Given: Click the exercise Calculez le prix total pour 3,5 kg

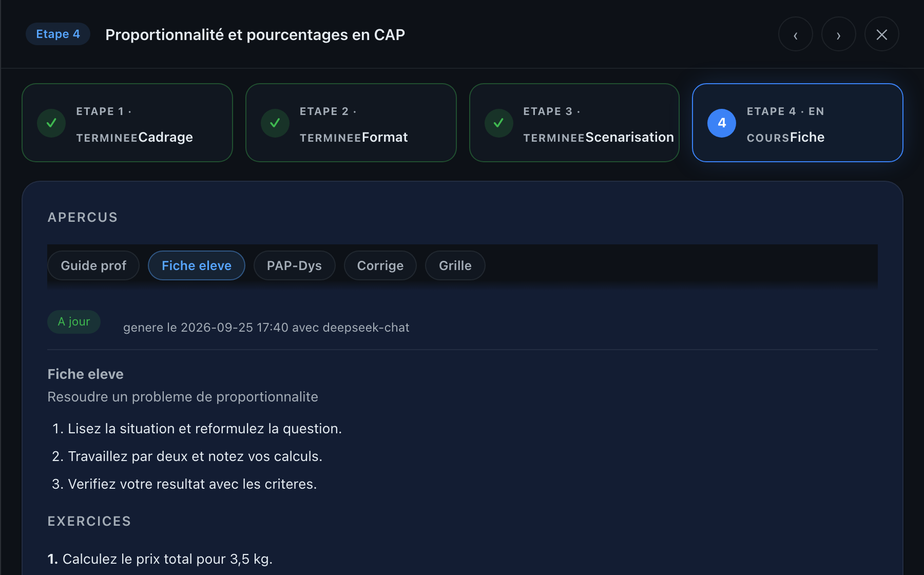Looking at the screenshot, I should coord(160,559).
